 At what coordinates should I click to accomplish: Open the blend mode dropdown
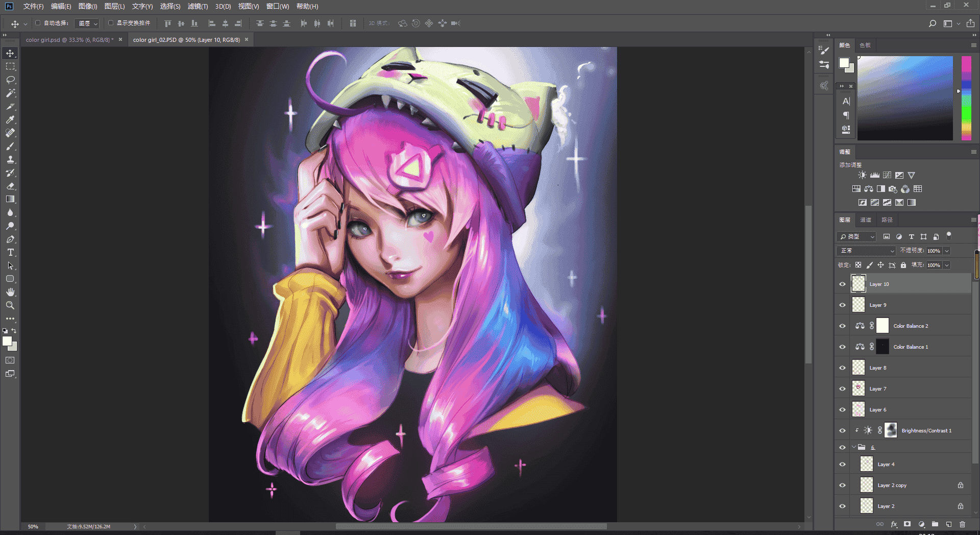click(866, 251)
